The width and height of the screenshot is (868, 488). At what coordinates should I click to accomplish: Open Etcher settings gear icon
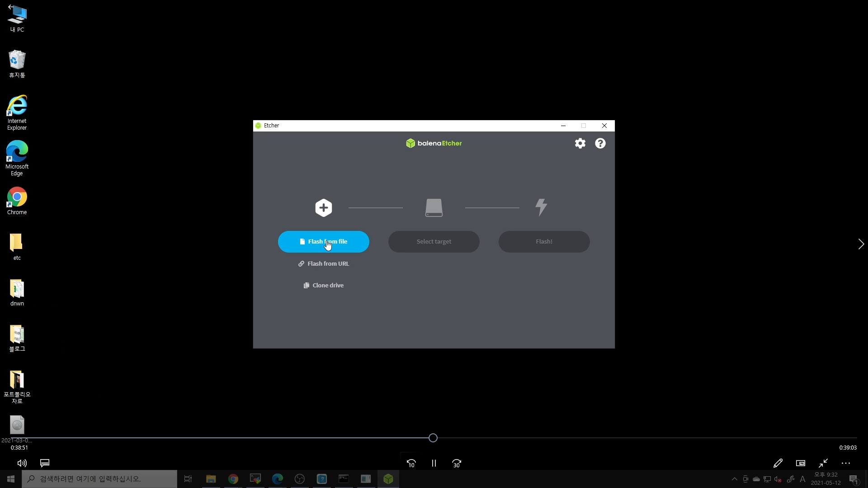[x=580, y=143]
